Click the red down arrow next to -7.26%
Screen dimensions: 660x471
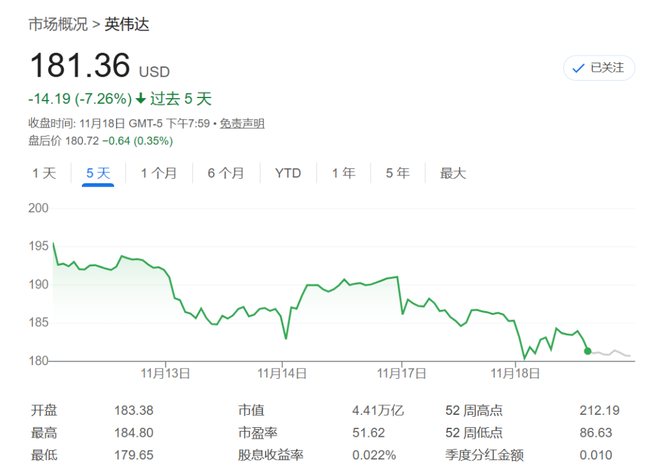[141, 99]
